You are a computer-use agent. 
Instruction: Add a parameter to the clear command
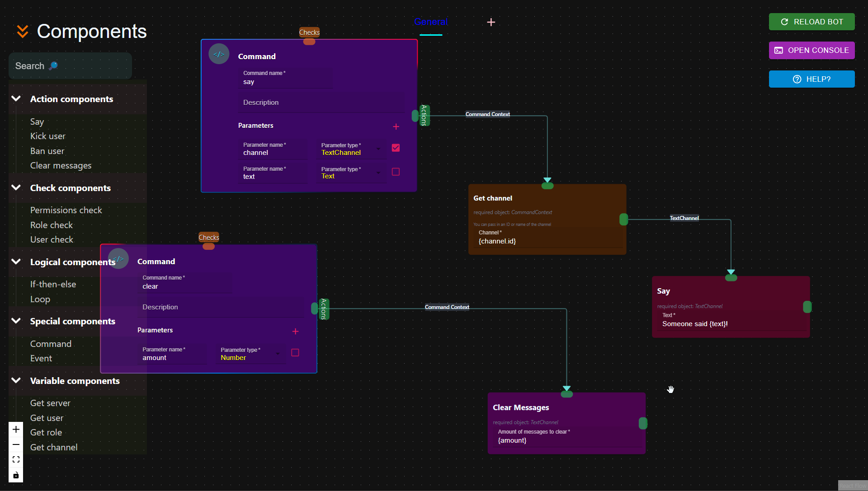tap(295, 332)
